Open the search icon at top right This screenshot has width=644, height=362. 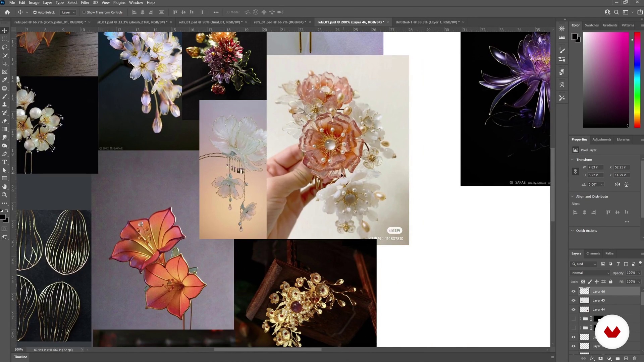click(616, 12)
